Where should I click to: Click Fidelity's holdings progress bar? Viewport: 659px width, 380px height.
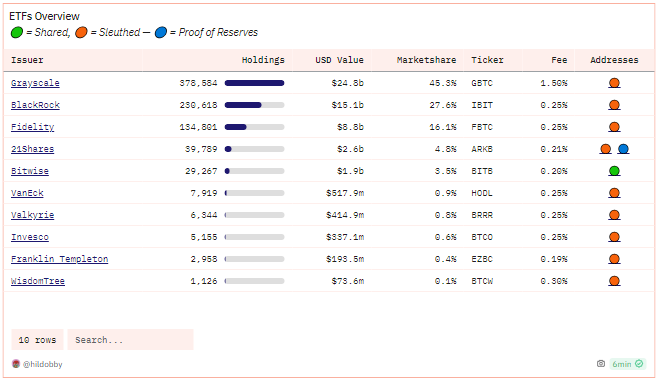(x=255, y=127)
